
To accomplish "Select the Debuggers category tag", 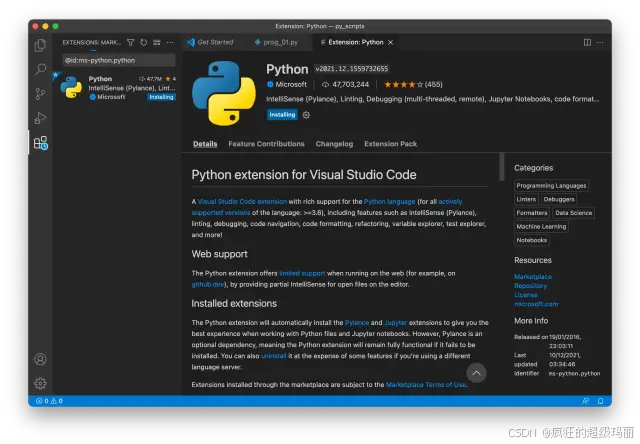I will click(559, 199).
